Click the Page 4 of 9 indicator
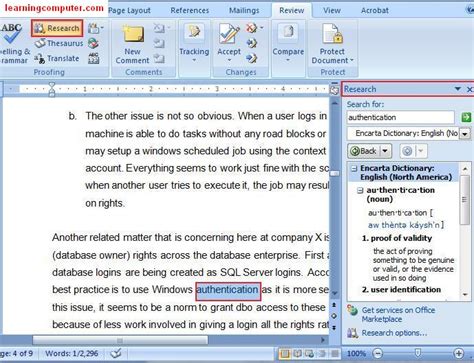The image size is (474, 363). point(17,353)
